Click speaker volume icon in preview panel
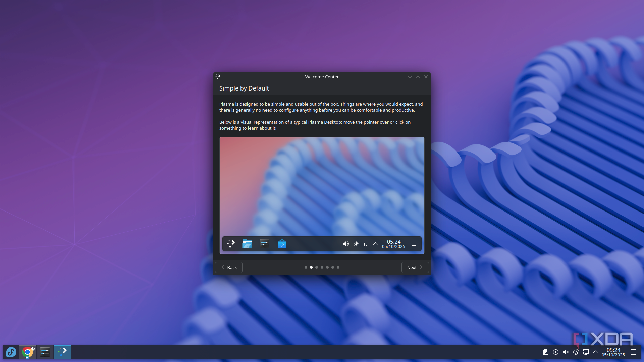 click(x=346, y=244)
